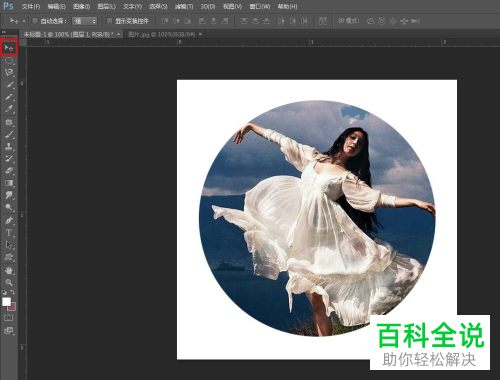Enable the 显示变换控件 checkbox
Screen dimensions: 500x380
pos(109,21)
